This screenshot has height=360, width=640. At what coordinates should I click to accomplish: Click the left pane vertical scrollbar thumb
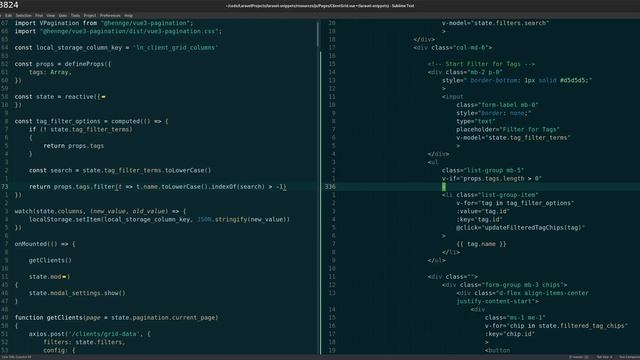coord(318,35)
